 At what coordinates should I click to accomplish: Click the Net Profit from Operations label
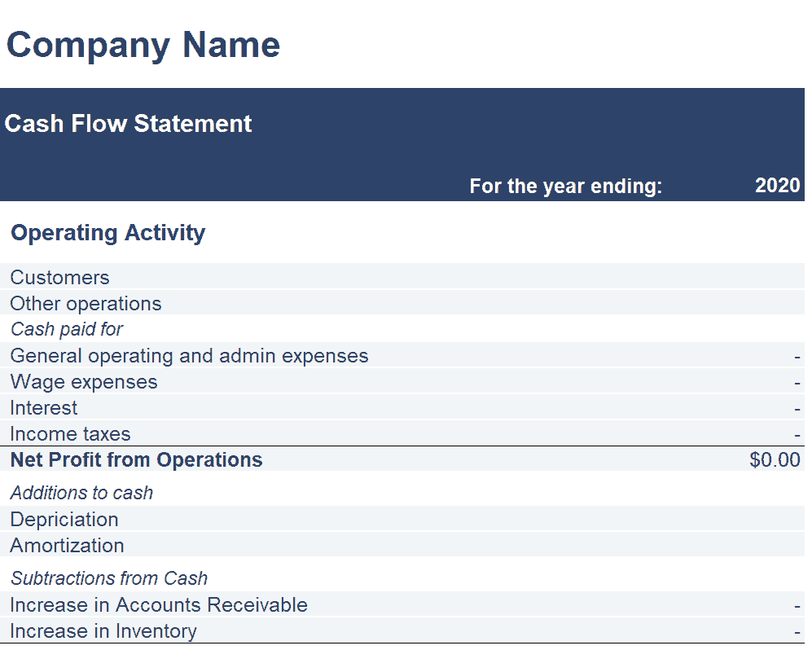[136, 460]
